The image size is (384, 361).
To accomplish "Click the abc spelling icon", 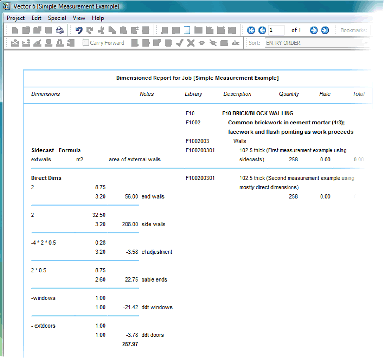I will click(x=236, y=43).
